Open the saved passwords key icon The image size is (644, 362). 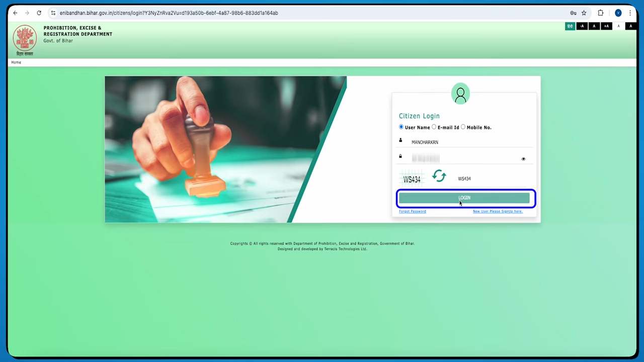point(573,13)
